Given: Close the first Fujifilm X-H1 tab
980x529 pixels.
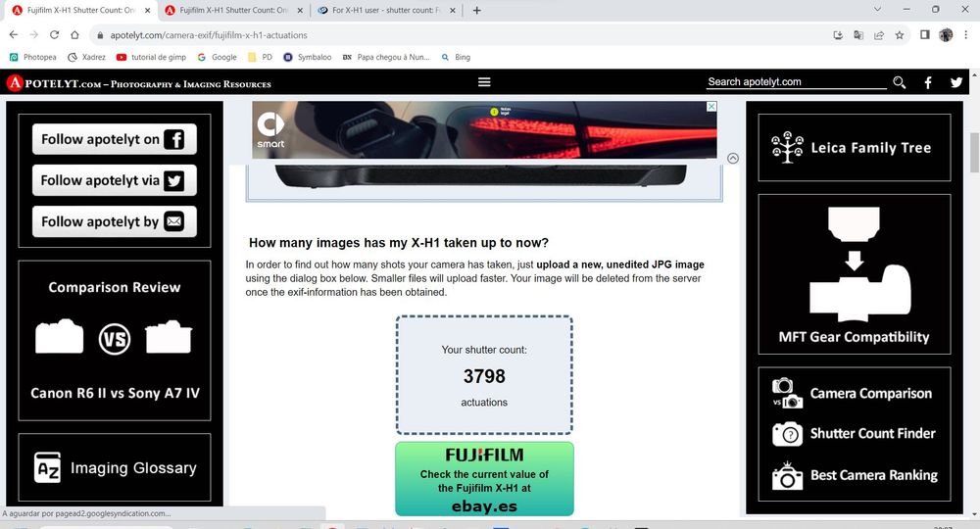Looking at the screenshot, I should (x=148, y=10).
